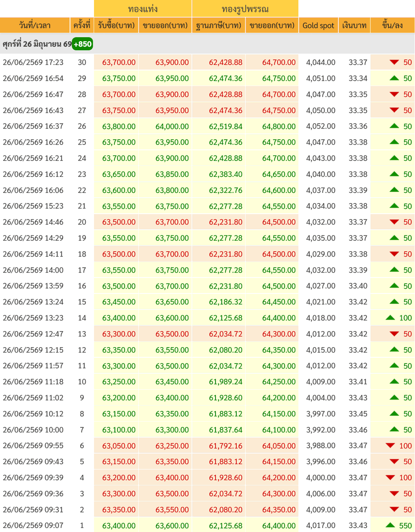Click the green up arrow in the 16:54 row
The height and width of the screenshot is (532, 415).
[x=394, y=78]
